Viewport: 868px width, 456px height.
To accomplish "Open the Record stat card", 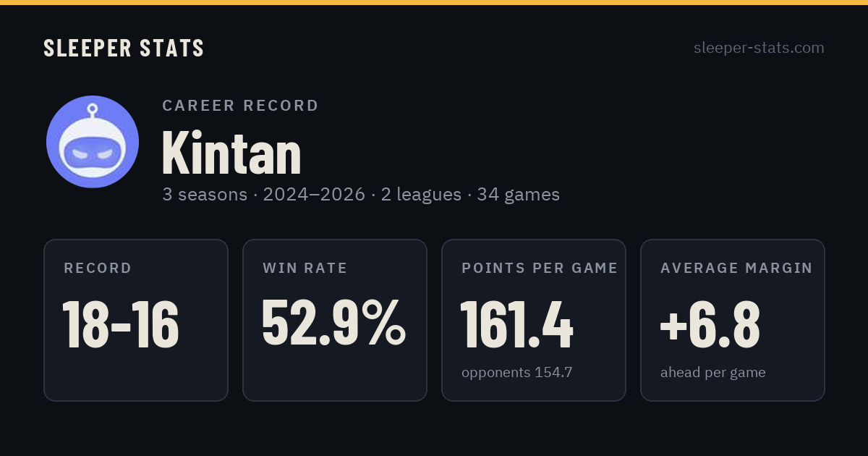I will pyautogui.click(x=136, y=320).
